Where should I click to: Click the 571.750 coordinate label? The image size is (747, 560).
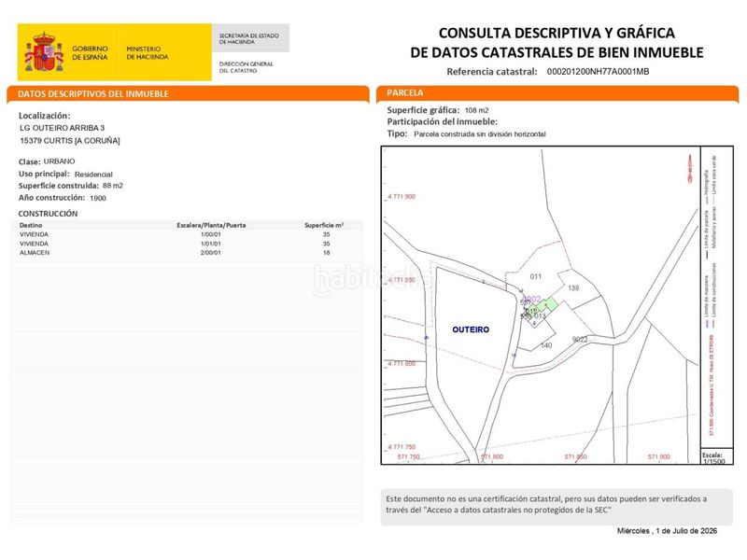(x=408, y=456)
